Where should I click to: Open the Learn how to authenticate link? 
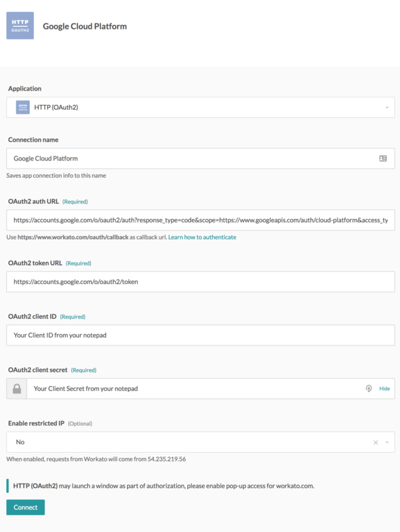[202, 237]
